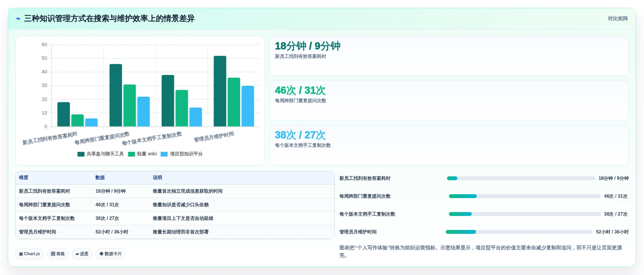Click progress bar for 新员工找到有效答案耗时
The image size is (644, 275).
pyautogui.click(x=521, y=178)
